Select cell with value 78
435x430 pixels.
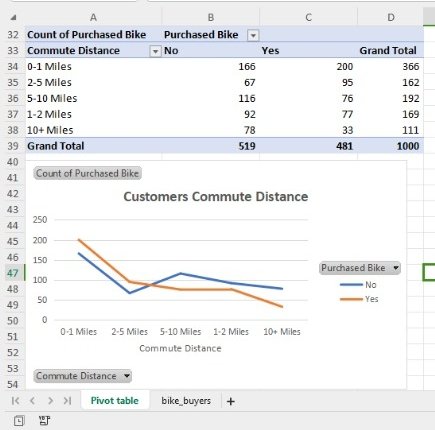pyautogui.click(x=211, y=130)
